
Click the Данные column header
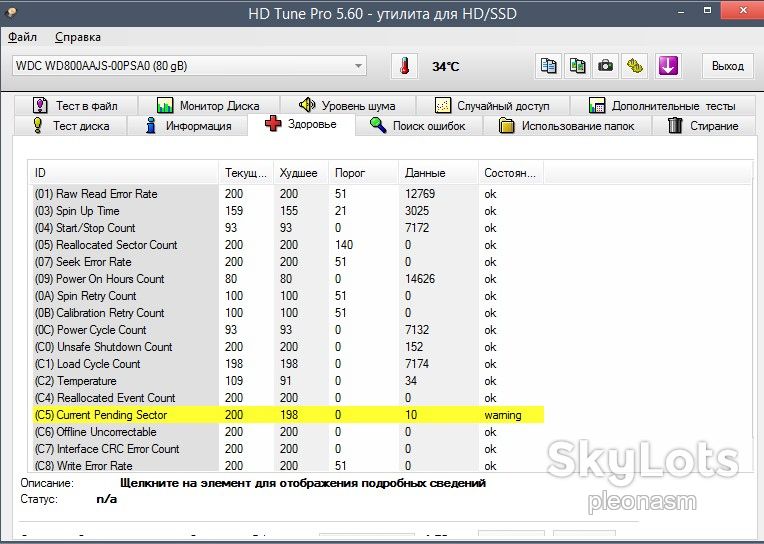tap(438, 173)
